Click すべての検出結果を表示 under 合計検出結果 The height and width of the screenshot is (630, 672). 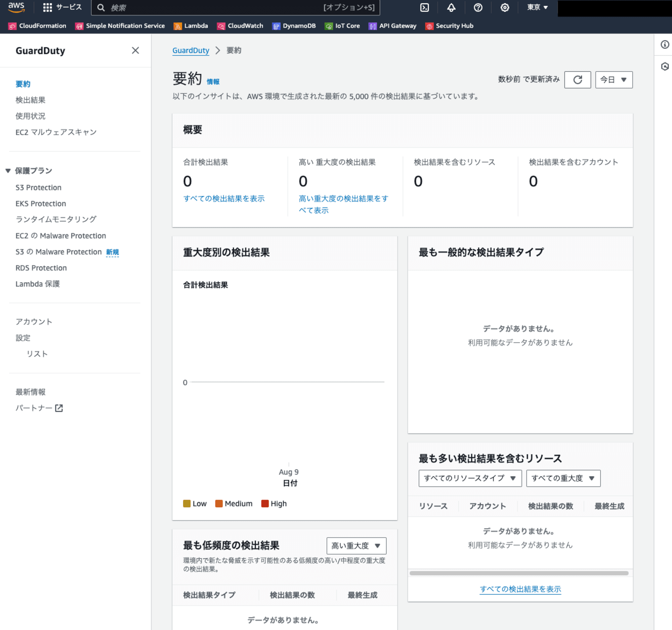tap(224, 198)
